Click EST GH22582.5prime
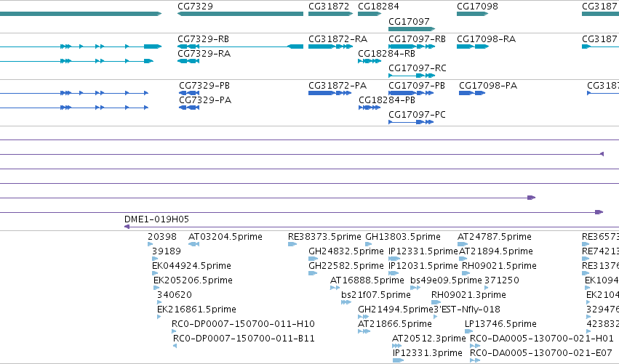619x364 pixels. [x=346, y=266]
